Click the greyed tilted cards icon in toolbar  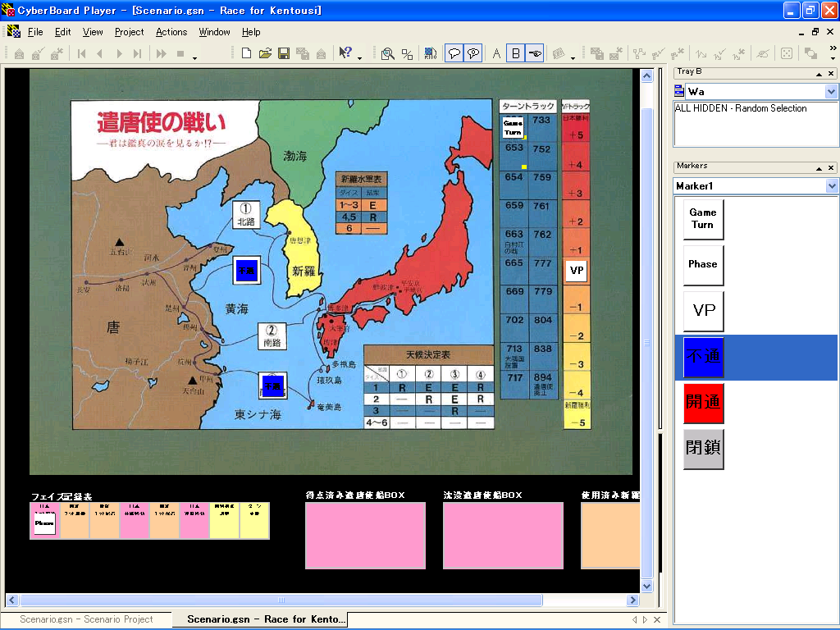(559, 53)
